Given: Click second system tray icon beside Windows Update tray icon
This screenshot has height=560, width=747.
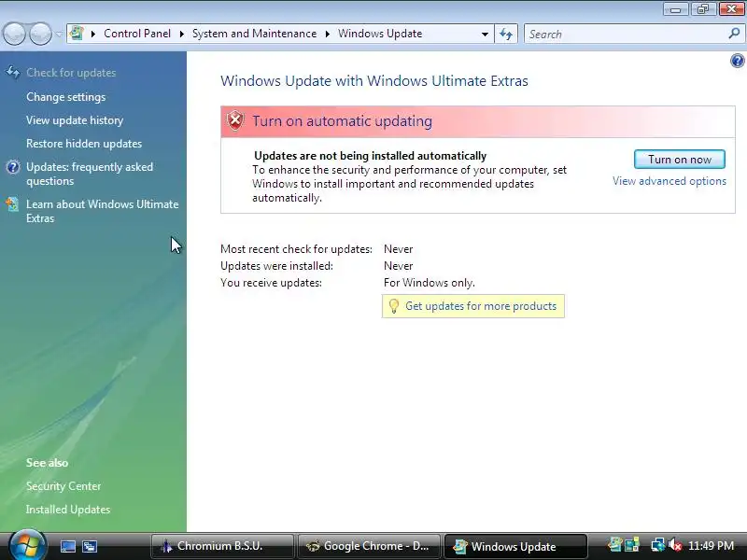Looking at the screenshot, I should pos(632,545).
